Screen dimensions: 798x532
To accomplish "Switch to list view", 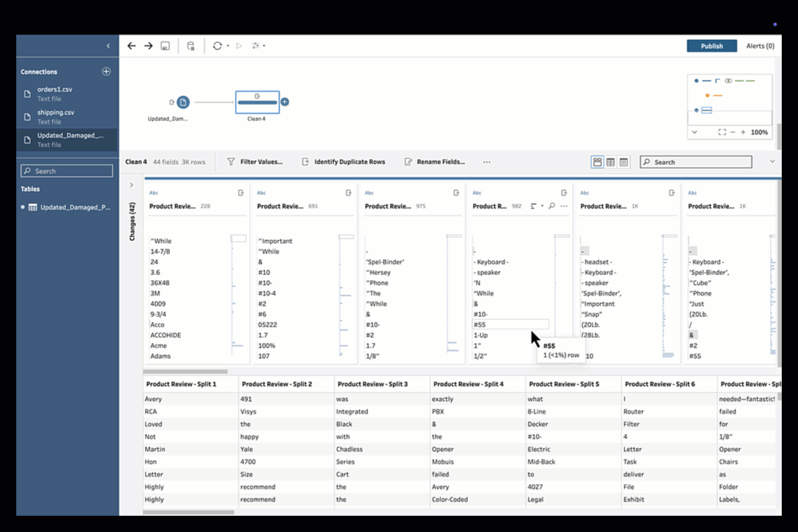I will (624, 162).
